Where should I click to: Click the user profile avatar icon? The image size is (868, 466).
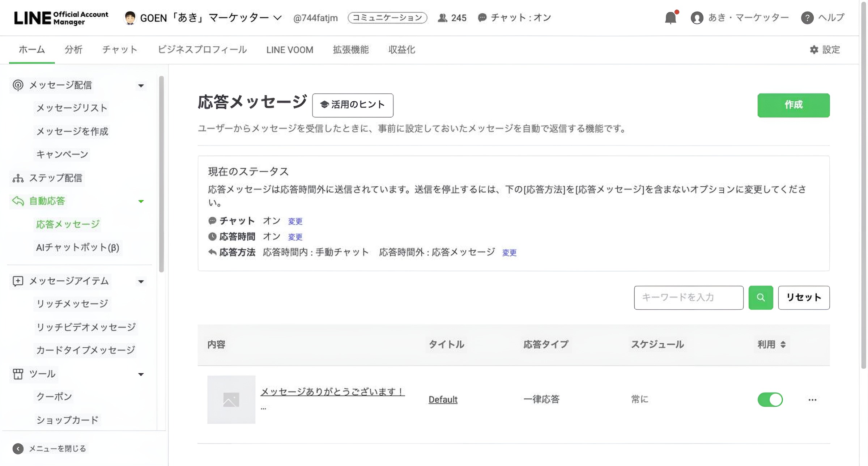tap(697, 18)
